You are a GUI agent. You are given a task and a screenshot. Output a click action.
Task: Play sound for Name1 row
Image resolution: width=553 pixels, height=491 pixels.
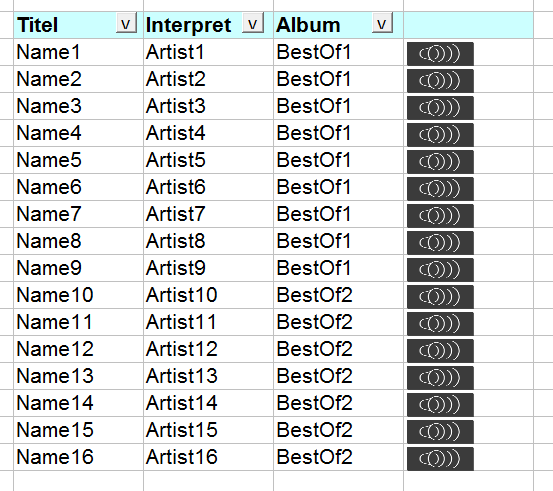[440, 54]
